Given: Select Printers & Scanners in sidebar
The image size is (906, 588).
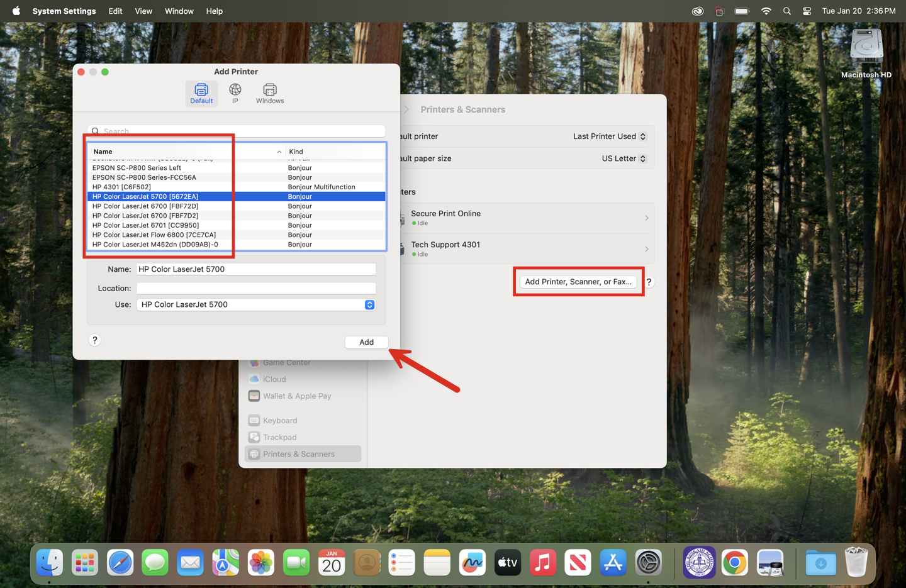Looking at the screenshot, I should 303,454.
